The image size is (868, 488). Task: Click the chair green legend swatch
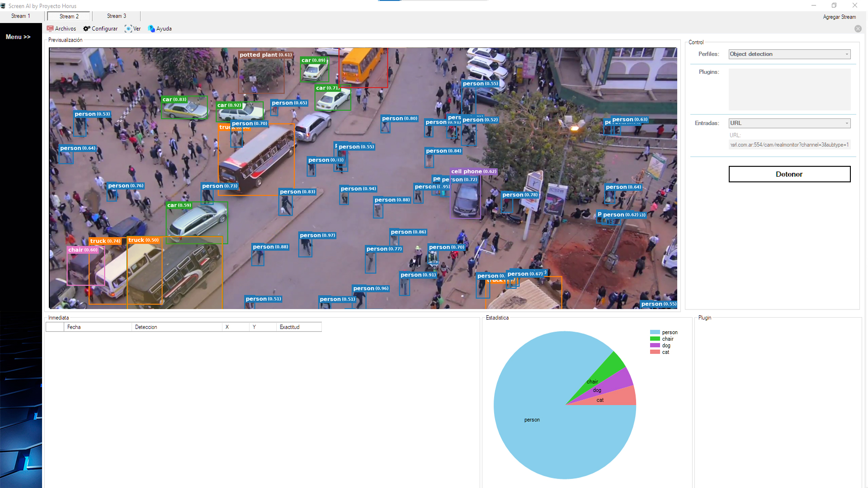[655, 339]
